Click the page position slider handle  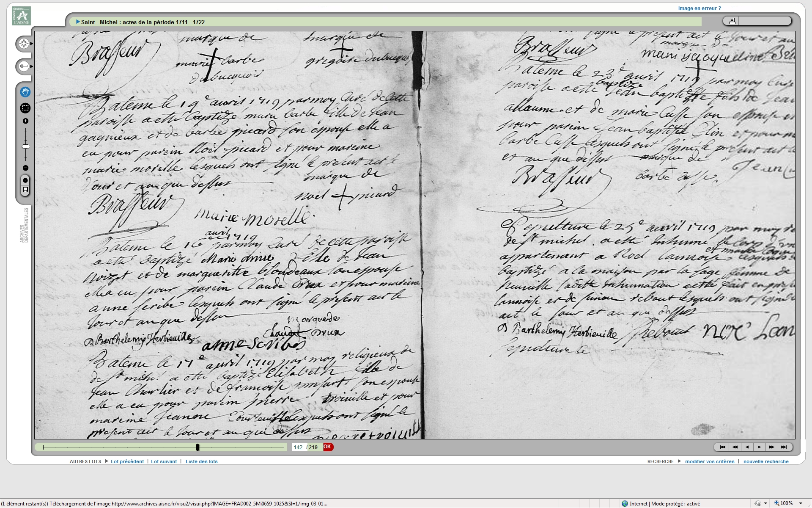click(x=198, y=447)
